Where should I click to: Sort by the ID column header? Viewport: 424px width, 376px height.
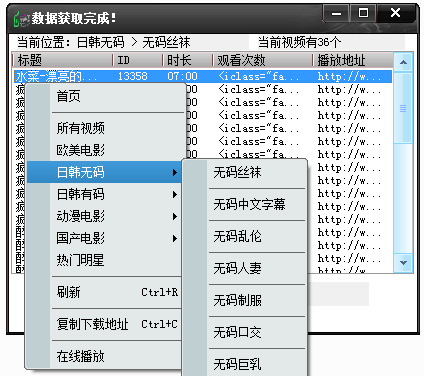(x=137, y=60)
